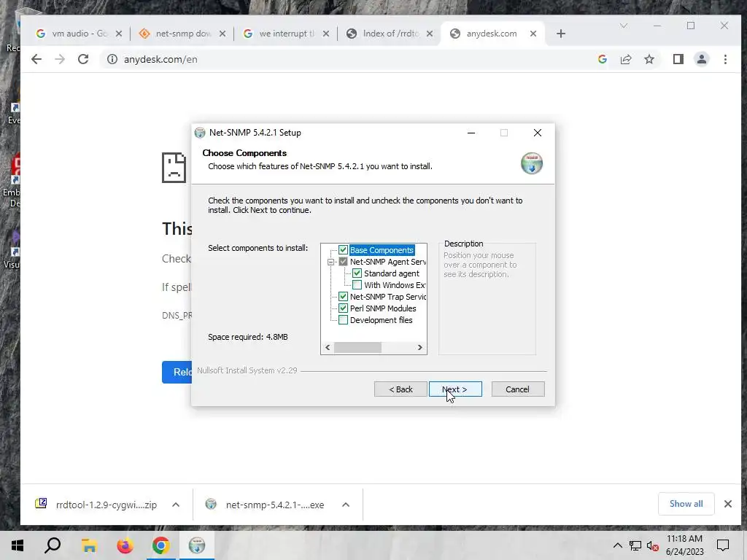747x560 pixels.
Task: Uncheck Net-SNMP Trap Service checkbox
Action: [343, 297]
